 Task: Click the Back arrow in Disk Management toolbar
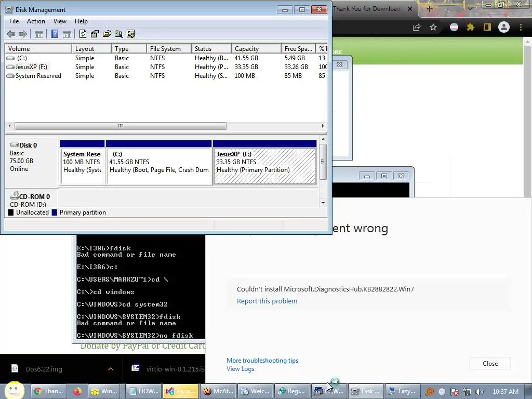point(11,34)
